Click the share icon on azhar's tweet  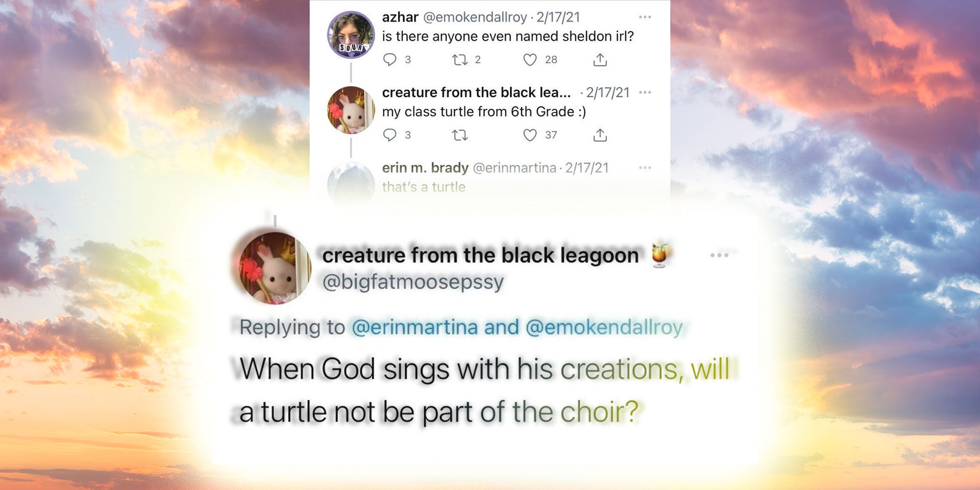point(600,59)
